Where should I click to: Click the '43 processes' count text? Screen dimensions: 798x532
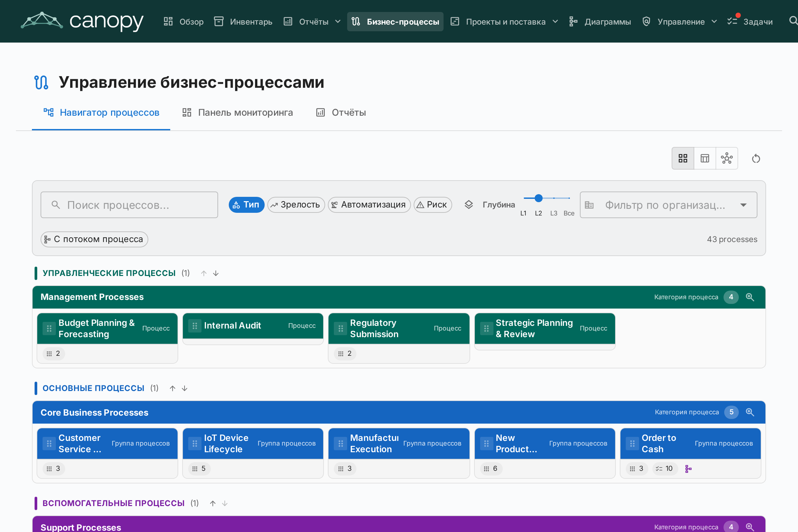tap(732, 239)
